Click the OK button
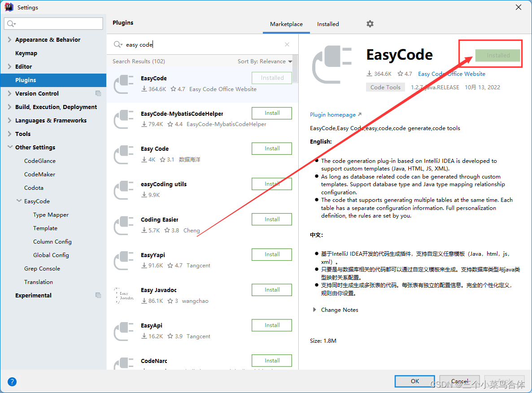This screenshot has height=393, width=532. [414, 381]
